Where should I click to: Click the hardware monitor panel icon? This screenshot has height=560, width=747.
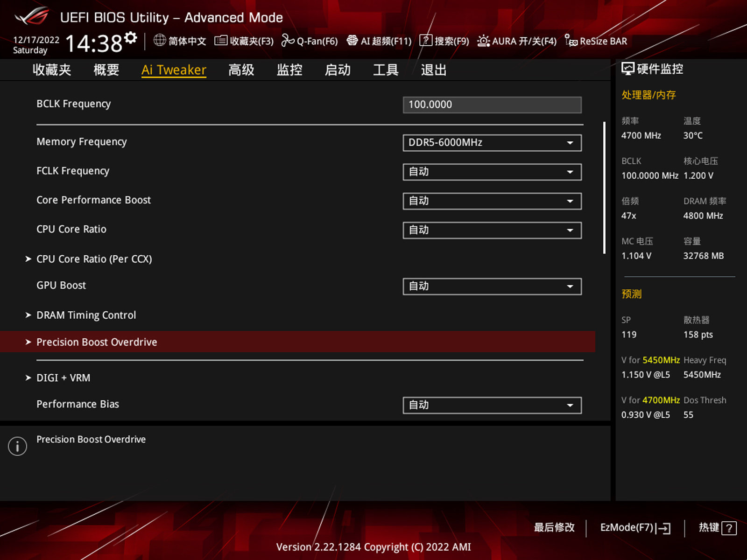coord(628,69)
